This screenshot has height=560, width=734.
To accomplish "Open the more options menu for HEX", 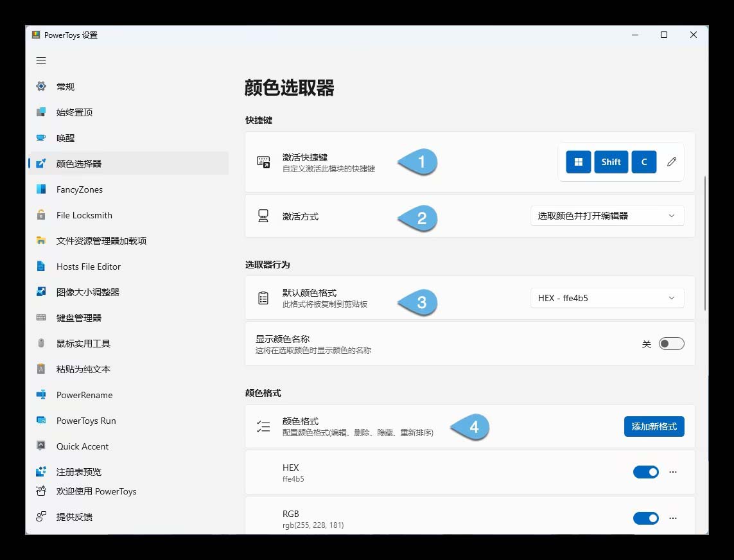I will click(673, 472).
